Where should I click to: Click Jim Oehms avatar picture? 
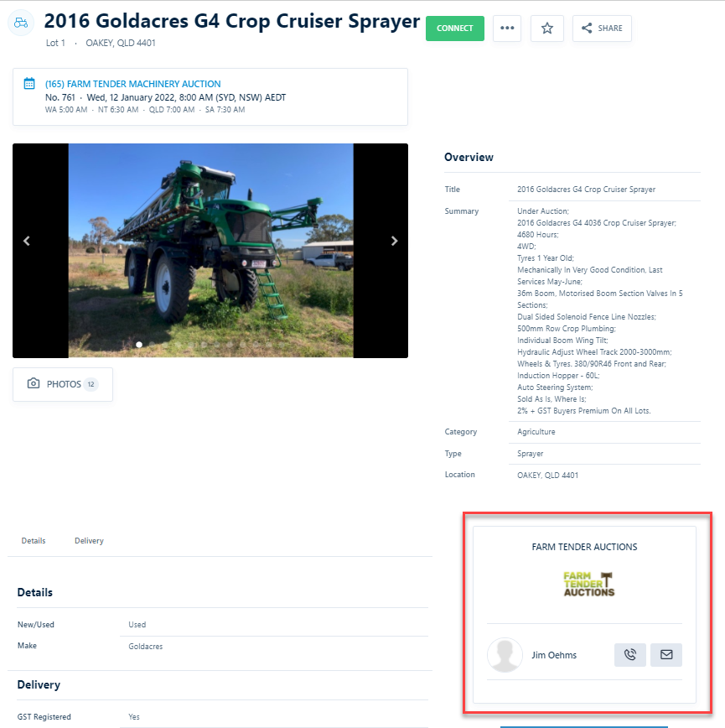pos(505,655)
